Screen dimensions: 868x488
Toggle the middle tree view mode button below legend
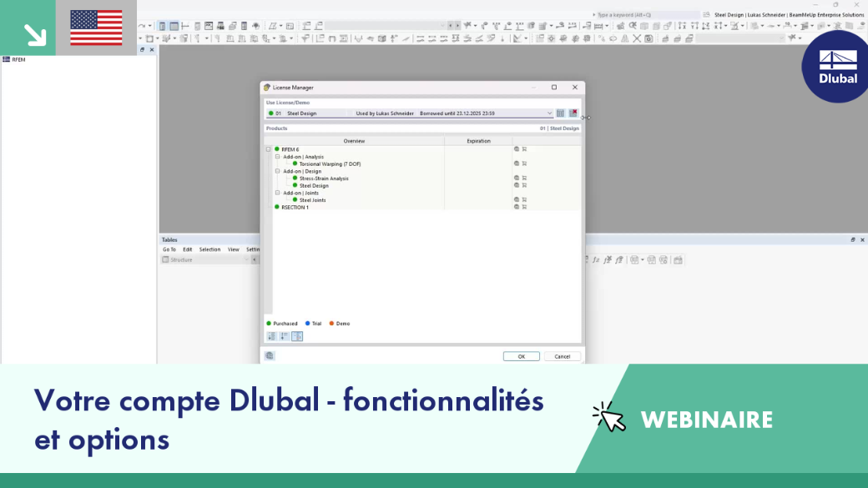284,336
